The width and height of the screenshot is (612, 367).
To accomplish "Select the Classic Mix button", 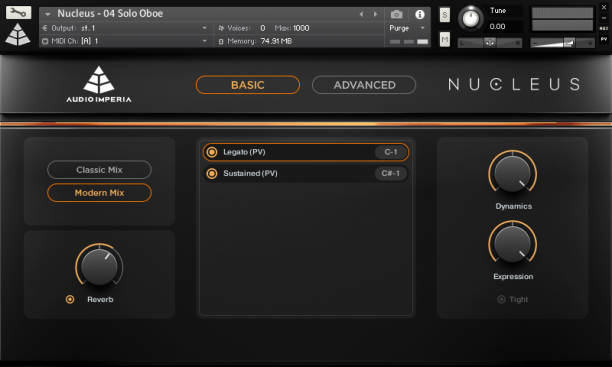I will [x=100, y=170].
